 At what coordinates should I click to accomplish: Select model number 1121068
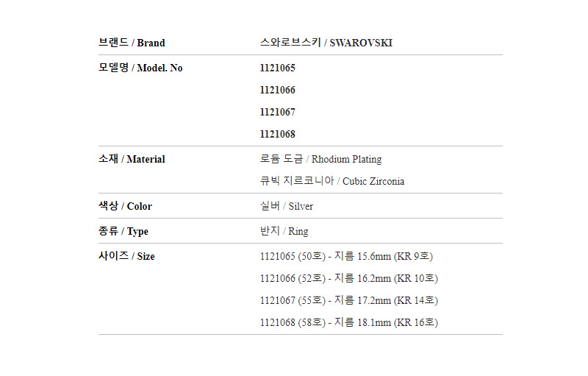pos(277,134)
